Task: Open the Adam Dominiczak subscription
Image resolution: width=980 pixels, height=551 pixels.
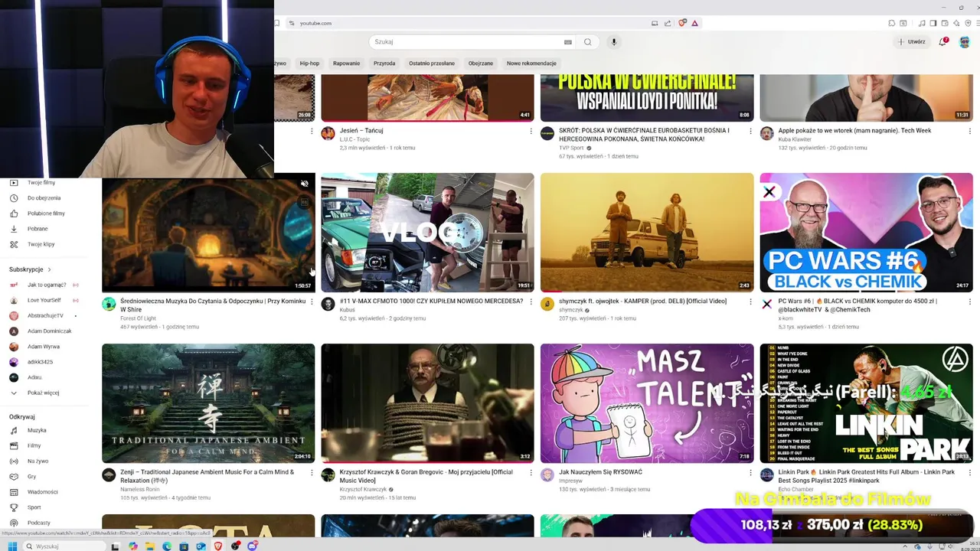Action: [49, 331]
